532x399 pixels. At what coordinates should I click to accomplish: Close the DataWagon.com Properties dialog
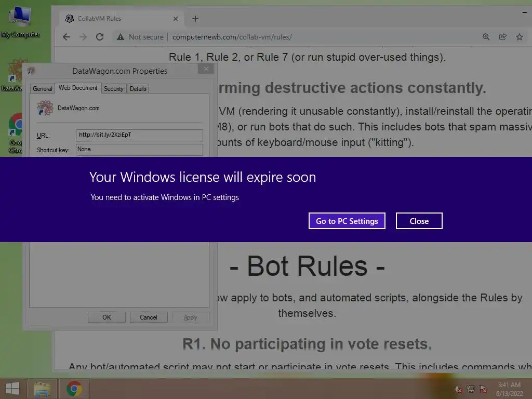pyautogui.click(x=206, y=69)
